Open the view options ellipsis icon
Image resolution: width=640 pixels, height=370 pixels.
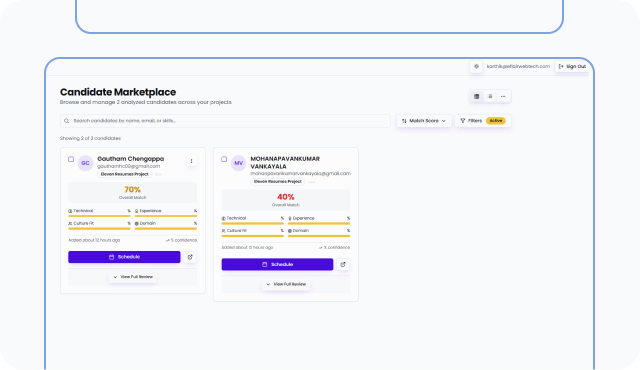point(503,97)
